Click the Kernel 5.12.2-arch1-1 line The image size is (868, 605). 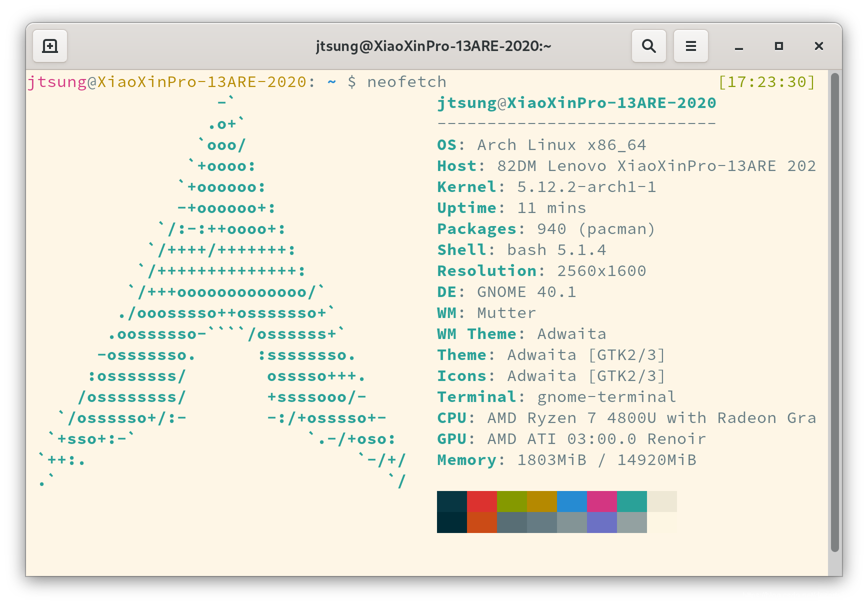546,187
